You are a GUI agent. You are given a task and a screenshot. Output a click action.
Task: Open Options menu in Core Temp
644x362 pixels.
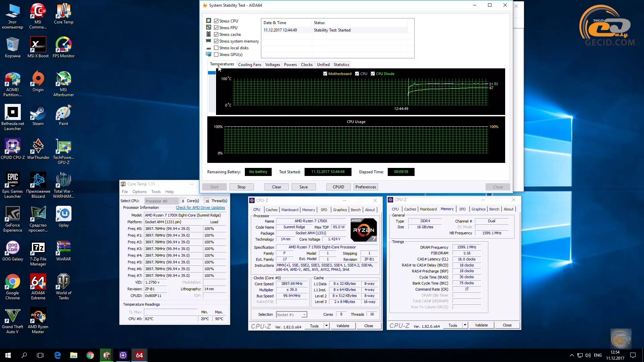pyautogui.click(x=139, y=191)
